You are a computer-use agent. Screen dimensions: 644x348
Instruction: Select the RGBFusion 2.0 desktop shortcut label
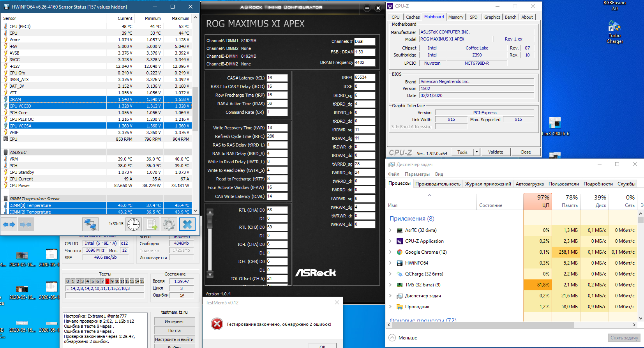(614, 5)
